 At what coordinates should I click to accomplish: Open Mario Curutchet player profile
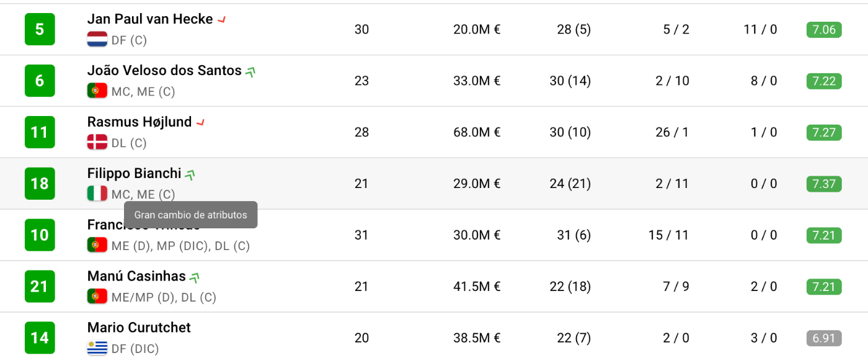[139, 328]
